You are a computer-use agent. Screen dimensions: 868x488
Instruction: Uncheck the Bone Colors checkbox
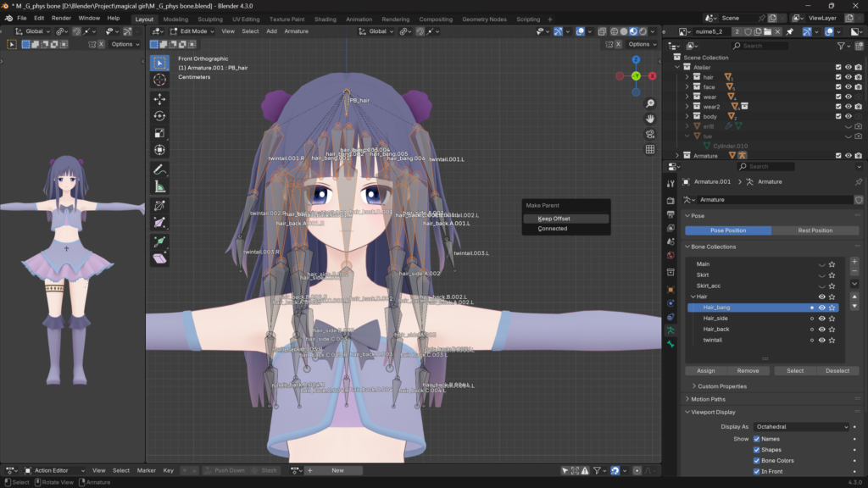tap(757, 461)
